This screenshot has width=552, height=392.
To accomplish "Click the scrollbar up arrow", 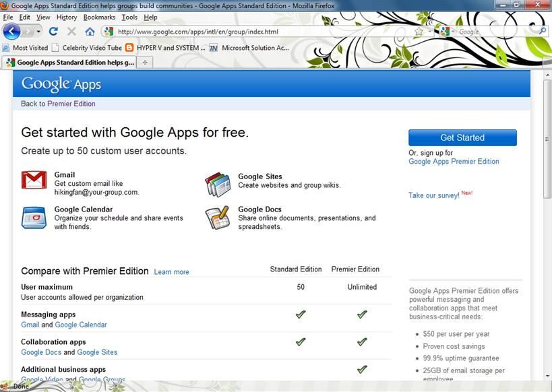I will (547, 75).
